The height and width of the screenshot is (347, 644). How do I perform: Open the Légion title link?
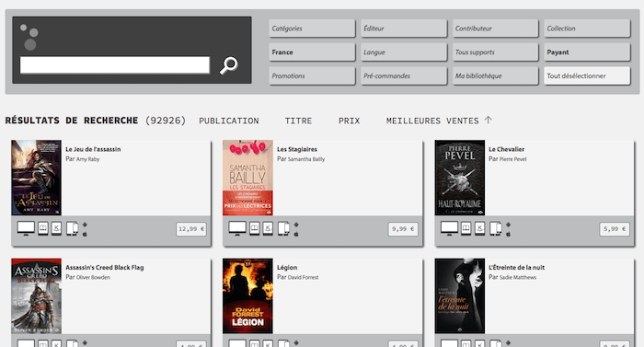click(x=287, y=268)
